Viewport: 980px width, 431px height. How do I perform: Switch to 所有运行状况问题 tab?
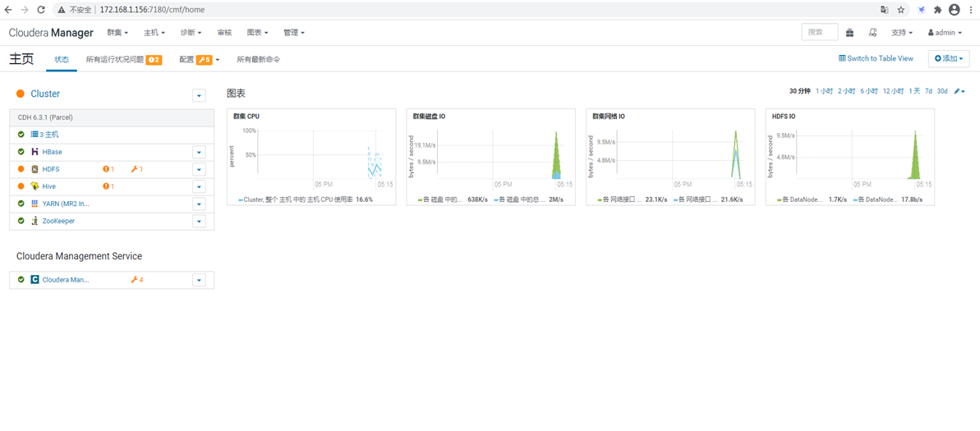point(124,60)
